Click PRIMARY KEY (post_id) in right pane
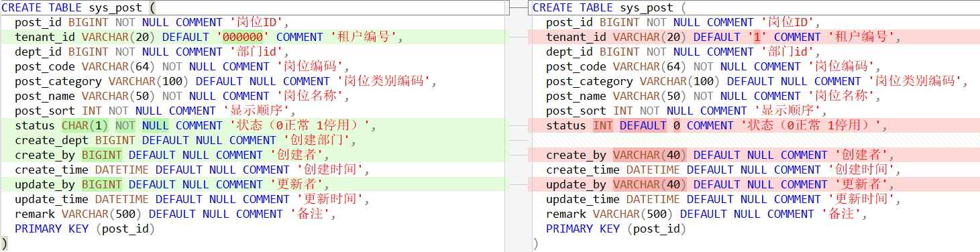The image size is (980, 252). pyautogui.click(x=616, y=229)
